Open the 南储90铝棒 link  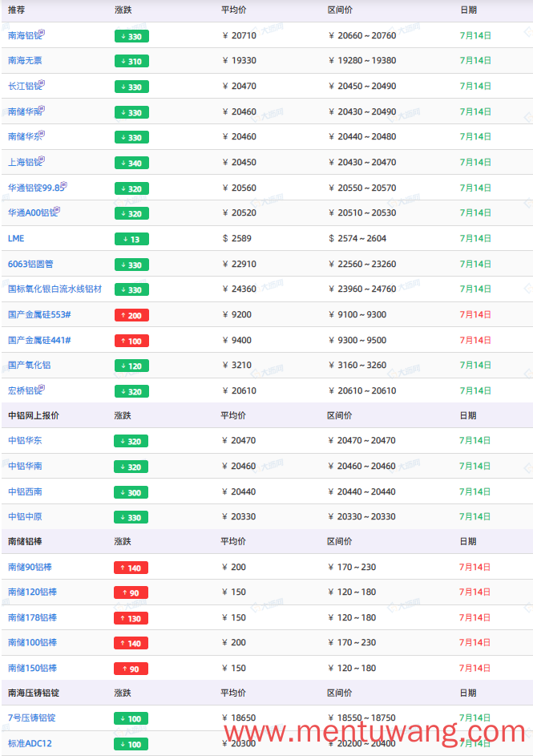[x=30, y=568]
